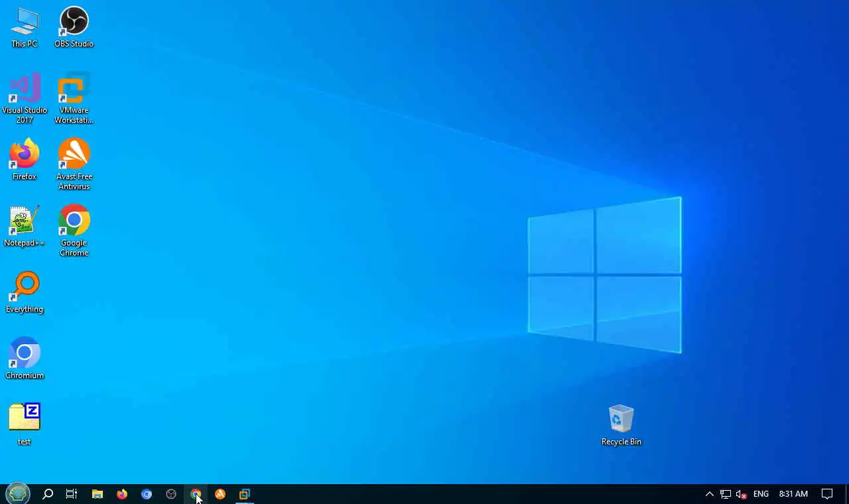Image resolution: width=849 pixels, height=504 pixels.
Task: Open the network status tray icon
Action: click(726, 494)
